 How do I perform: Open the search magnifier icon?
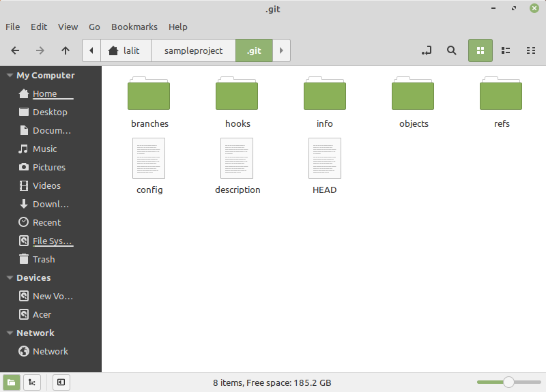click(x=452, y=50)
